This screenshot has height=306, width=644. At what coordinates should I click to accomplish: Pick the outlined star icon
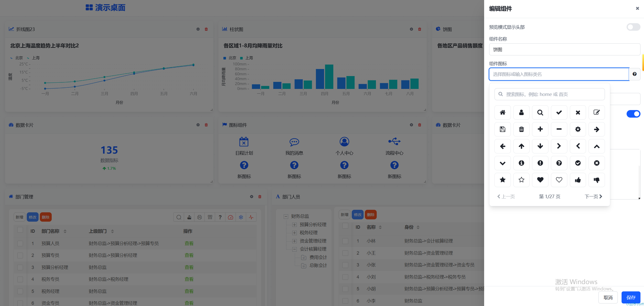coord(521,180)
